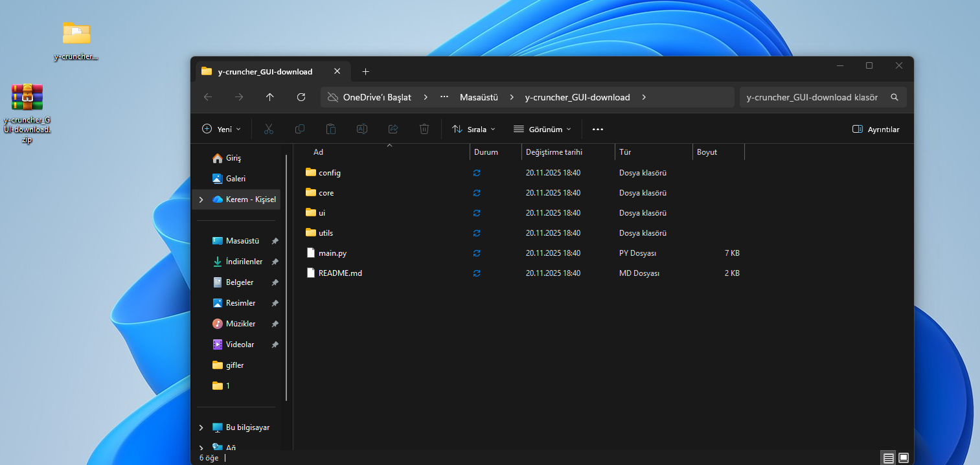Select the config folder row

click(521, 173)
